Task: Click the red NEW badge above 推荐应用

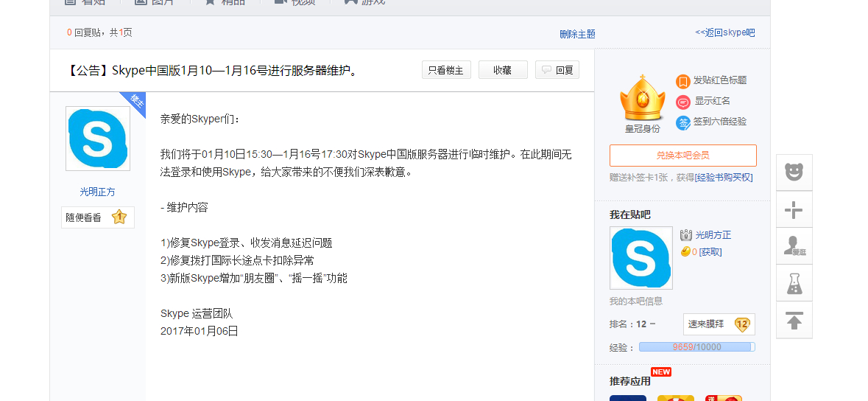Action: click(661, 372)
